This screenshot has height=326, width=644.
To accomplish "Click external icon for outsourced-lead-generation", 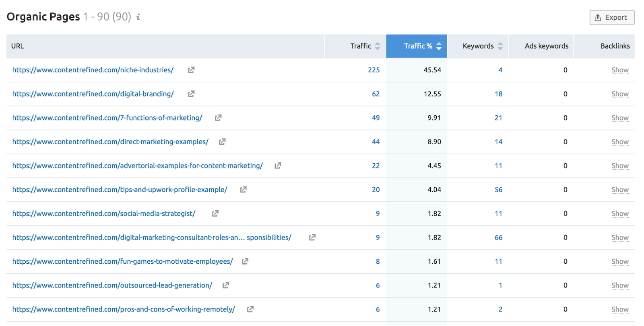I will 226,285.
